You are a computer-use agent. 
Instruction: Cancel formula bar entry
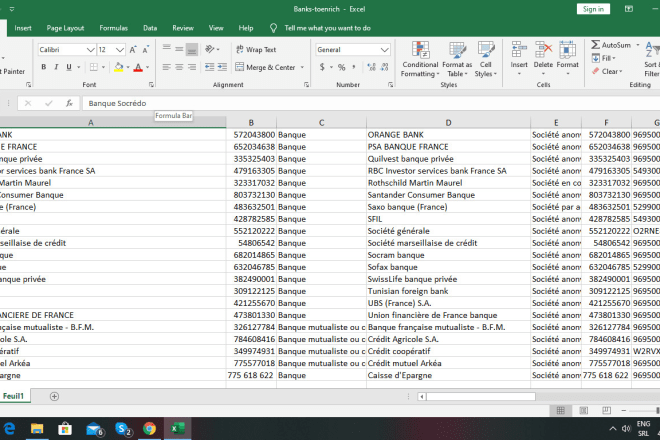[28, 103]
